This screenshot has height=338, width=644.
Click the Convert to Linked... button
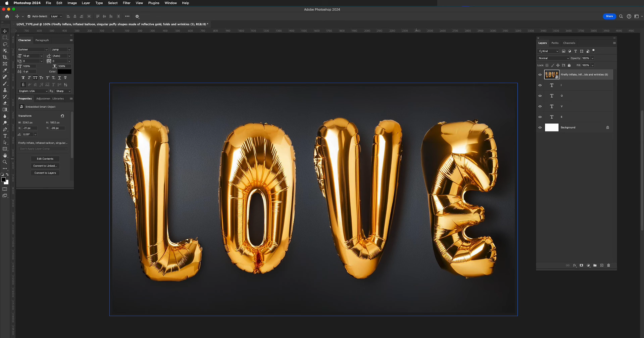click(45, 166)
